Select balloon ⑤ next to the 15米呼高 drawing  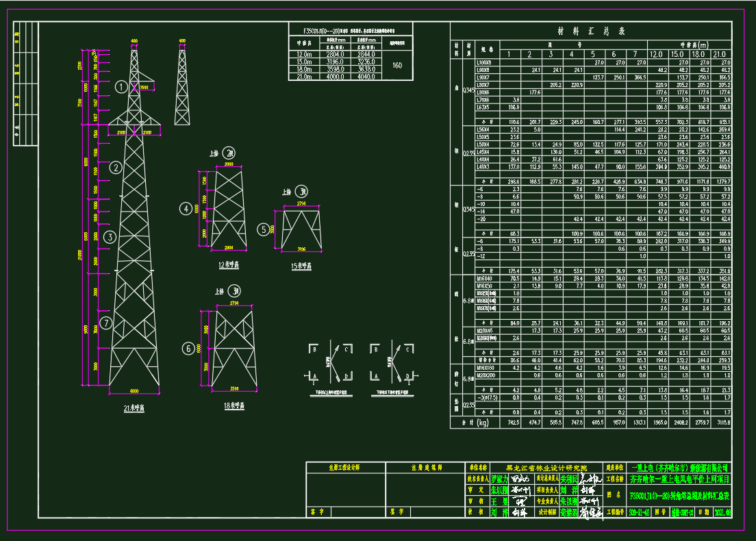click(263, 228)
